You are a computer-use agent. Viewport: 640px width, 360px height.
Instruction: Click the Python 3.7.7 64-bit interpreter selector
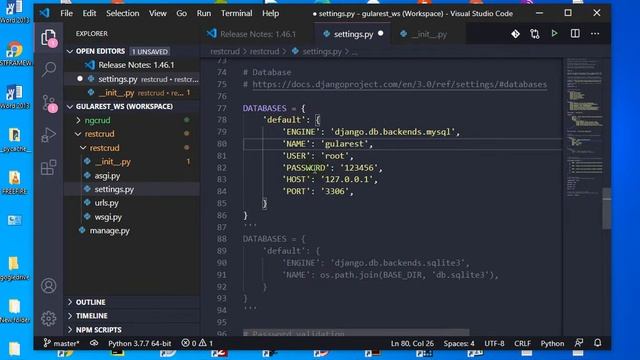pos(140,343)
